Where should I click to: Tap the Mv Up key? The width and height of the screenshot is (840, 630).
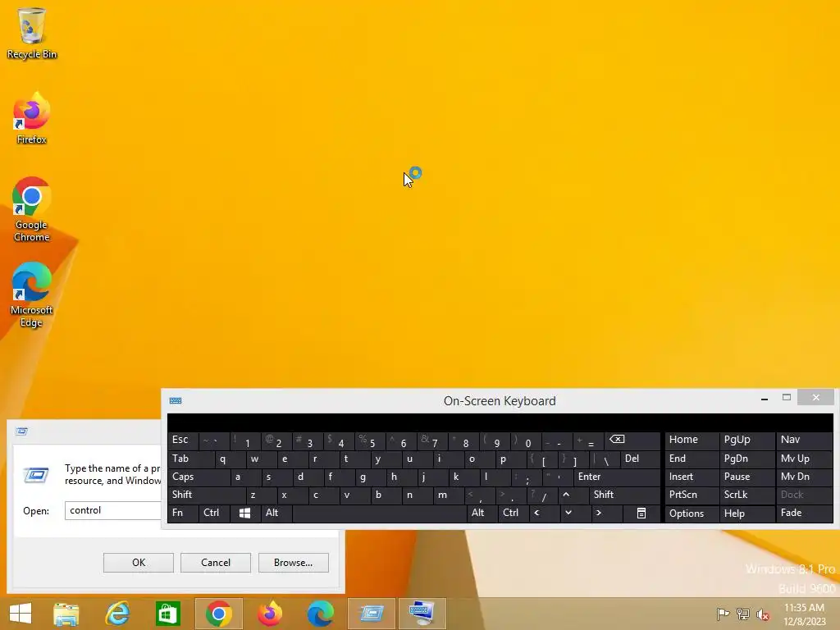pos(804,459)
